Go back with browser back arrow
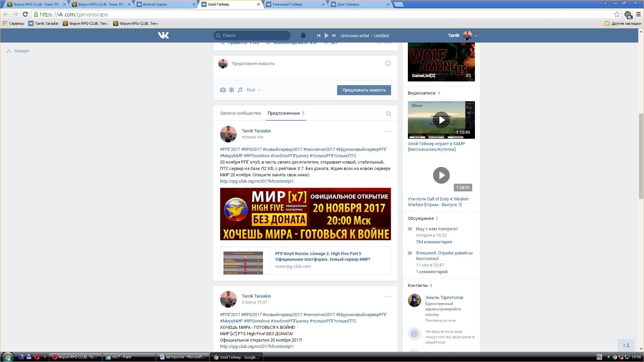Viewport: 644px width, 362px height. pyautogui.click(x=6, y=14)
